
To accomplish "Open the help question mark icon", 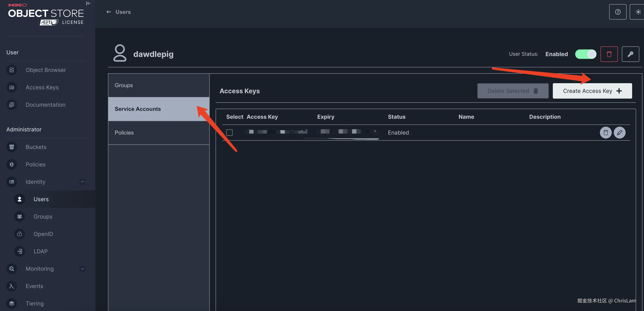I will [x=617, y=12].
